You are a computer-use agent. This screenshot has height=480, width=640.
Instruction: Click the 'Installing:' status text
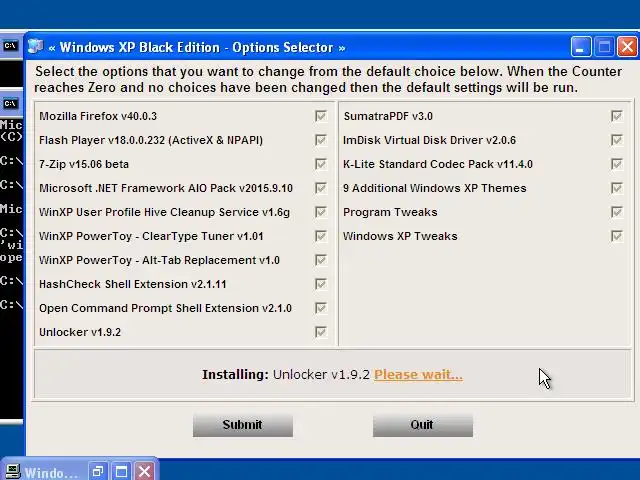[235, 375]
